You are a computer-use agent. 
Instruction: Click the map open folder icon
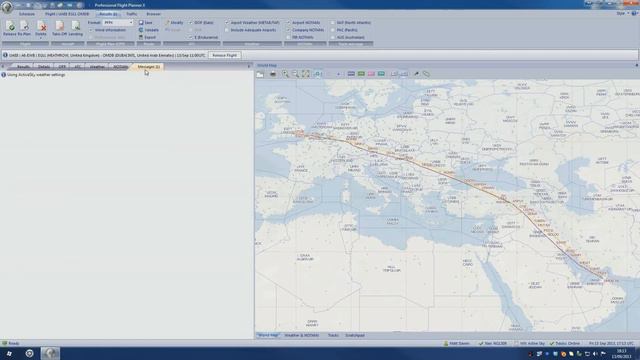click(260, 74)
